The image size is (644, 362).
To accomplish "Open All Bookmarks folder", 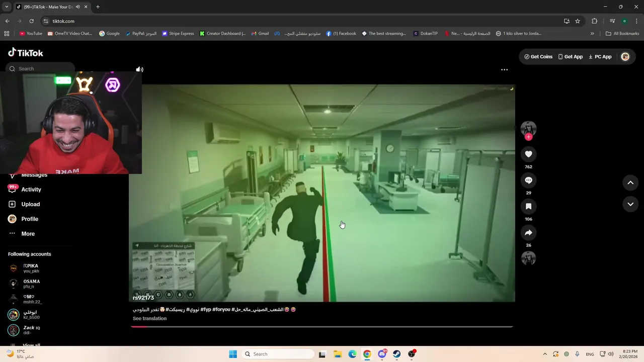I will (622, 34).
